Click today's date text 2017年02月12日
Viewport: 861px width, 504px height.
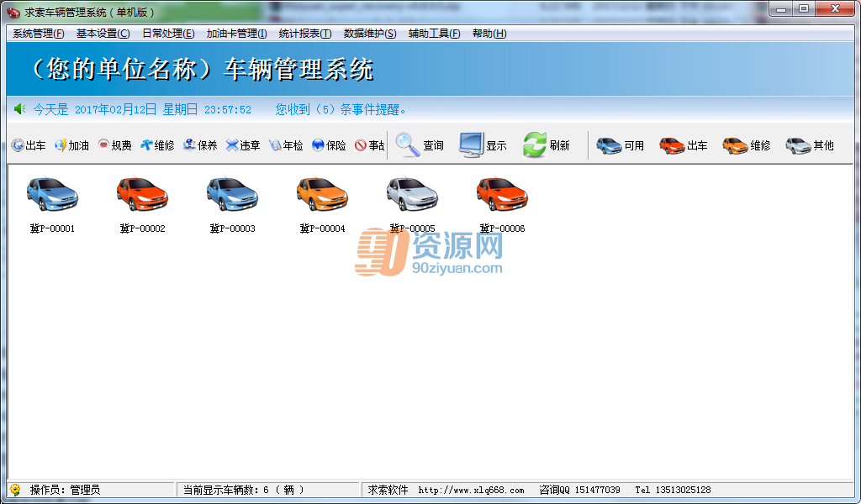pyautogui.click(x=115, y=110)
